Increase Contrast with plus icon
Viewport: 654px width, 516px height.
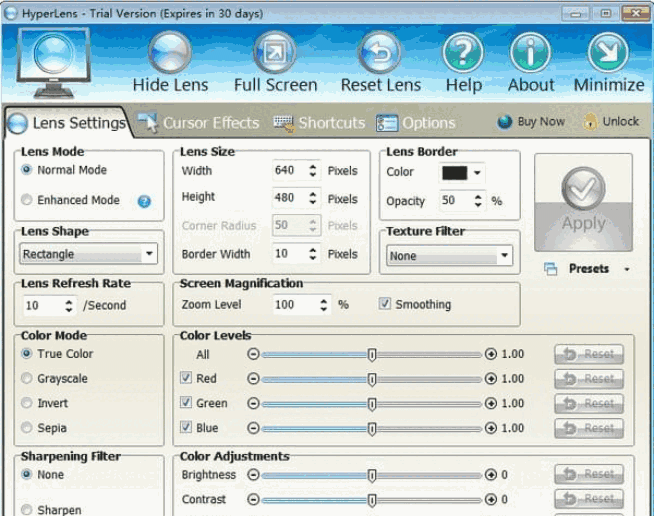tap(491, 499)
